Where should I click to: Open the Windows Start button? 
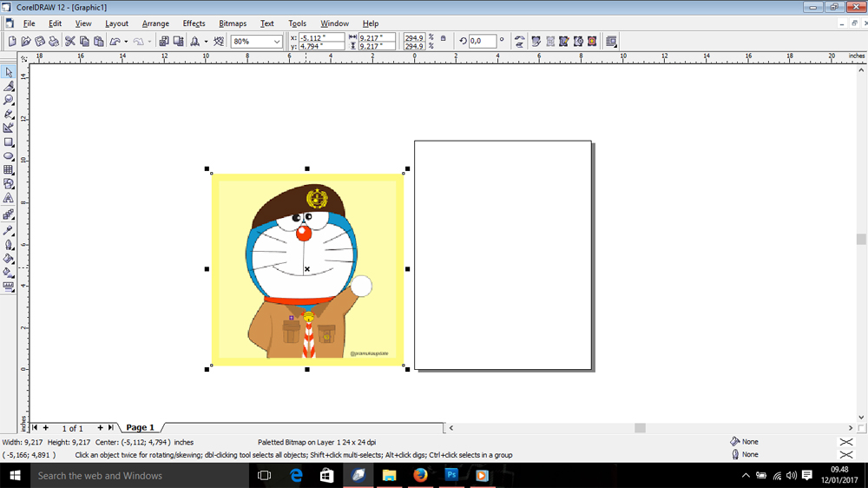(x=15, y=475)
